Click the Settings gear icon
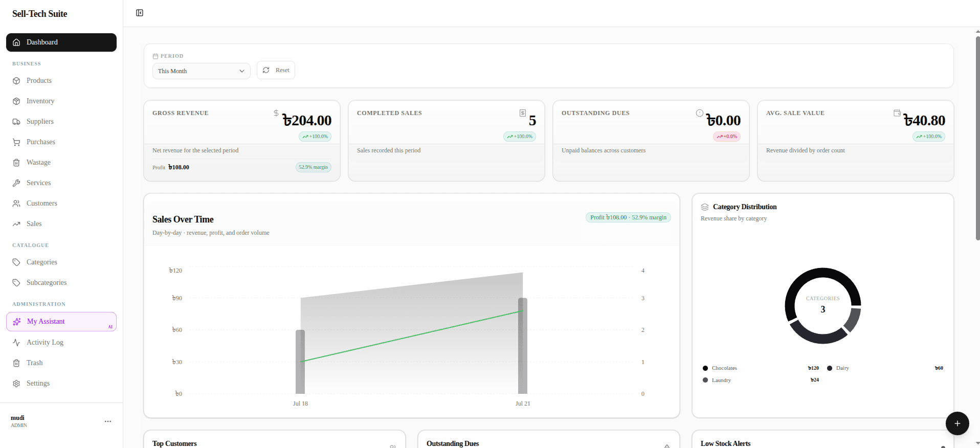This screenshot has width=980, height=448. point(16,384)
